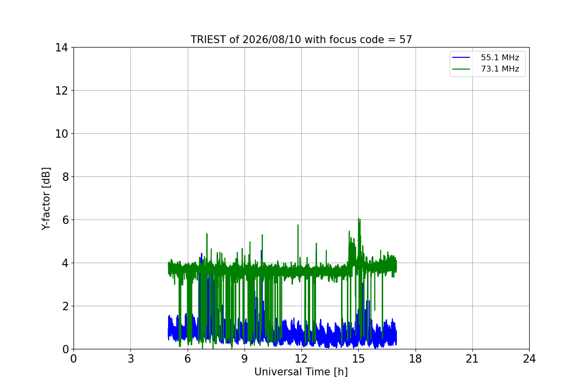This screenshot has height=392, width=588.
Task: Select the 55.1 MHz legend label
Action: (500, 58)
